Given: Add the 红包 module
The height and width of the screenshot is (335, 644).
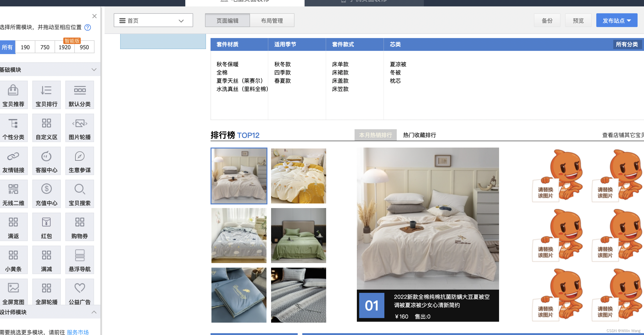Looking at the screenshot, I should click(46, 227).
